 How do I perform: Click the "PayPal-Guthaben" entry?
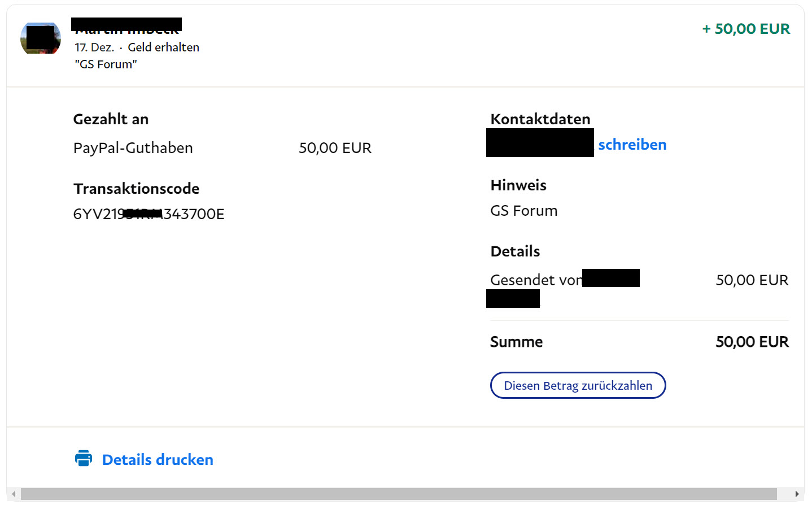click(133, 148)
